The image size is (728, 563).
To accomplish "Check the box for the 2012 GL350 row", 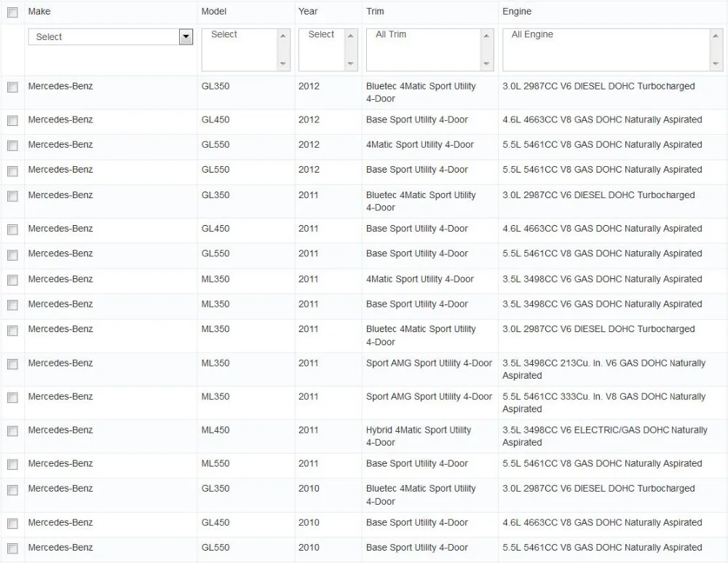I will tap(12, 87).
